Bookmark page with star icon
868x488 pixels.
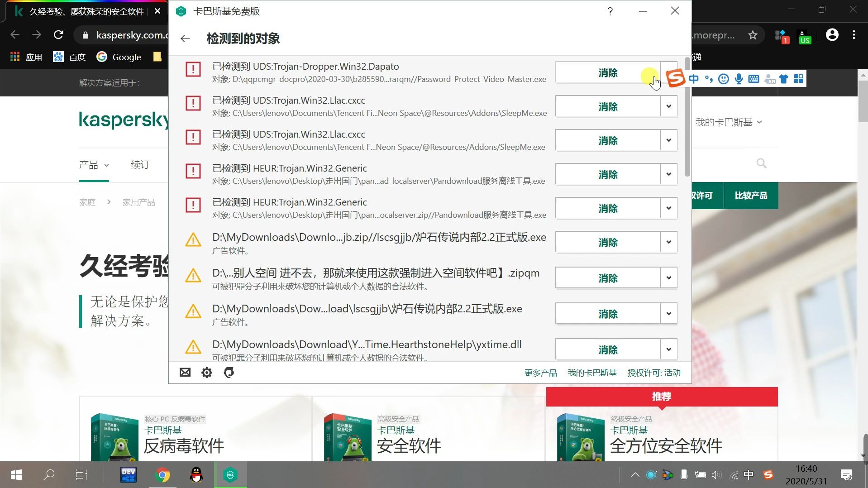coord(753,35)
